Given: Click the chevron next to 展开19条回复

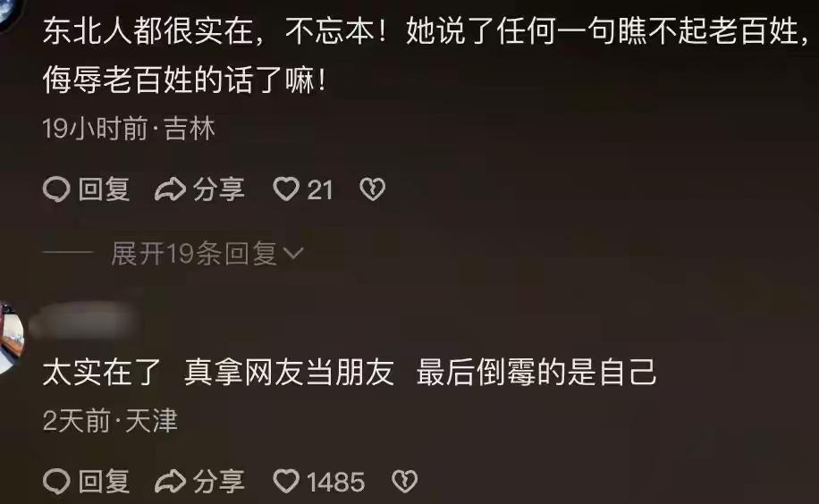Looking at the screenshot, I should click(293, 254).
